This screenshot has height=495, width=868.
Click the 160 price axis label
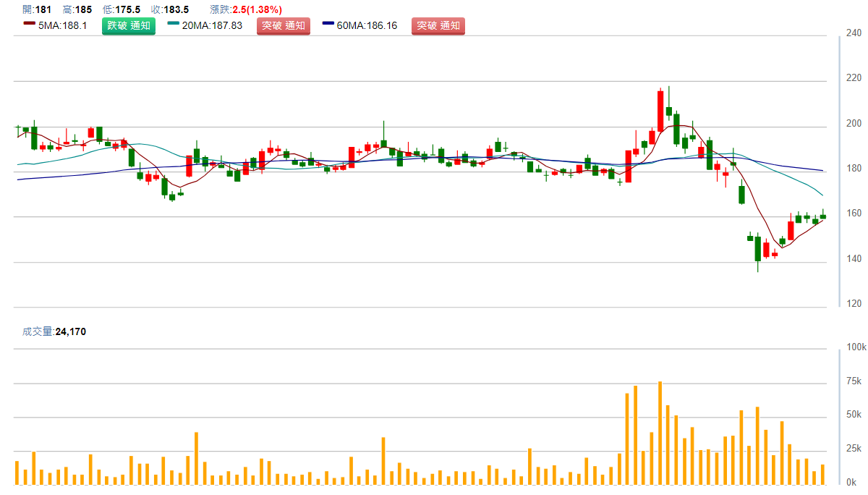pyautogui.click(x=854, y=213)
